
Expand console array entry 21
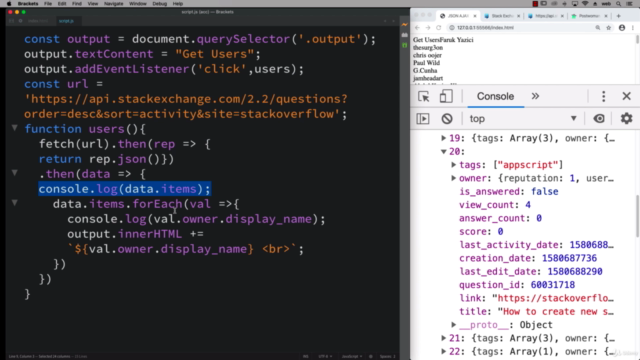[x=443, y=338]
